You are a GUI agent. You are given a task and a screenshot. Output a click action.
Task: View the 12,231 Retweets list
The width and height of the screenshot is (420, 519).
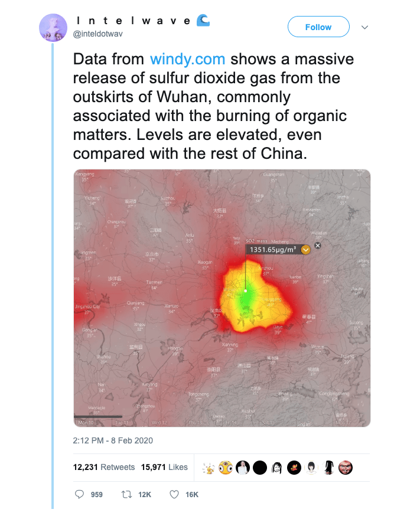point(104,467)
